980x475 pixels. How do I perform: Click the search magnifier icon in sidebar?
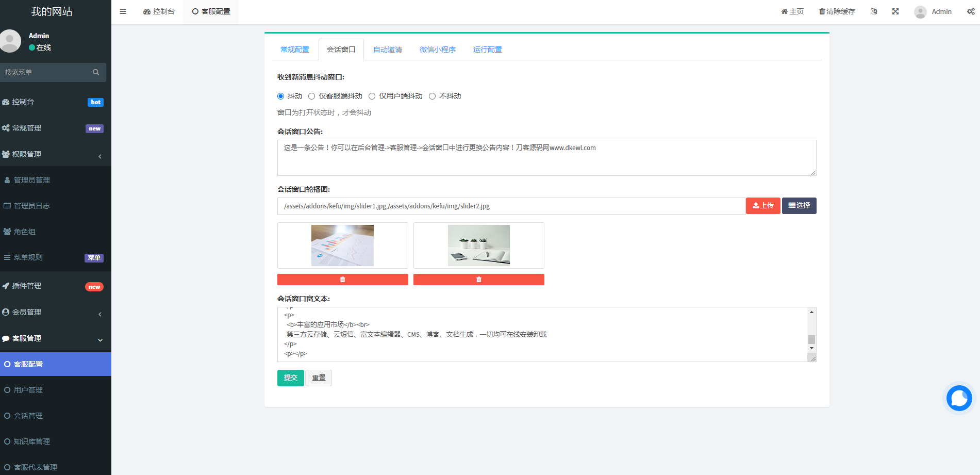[x=96, y=72]
